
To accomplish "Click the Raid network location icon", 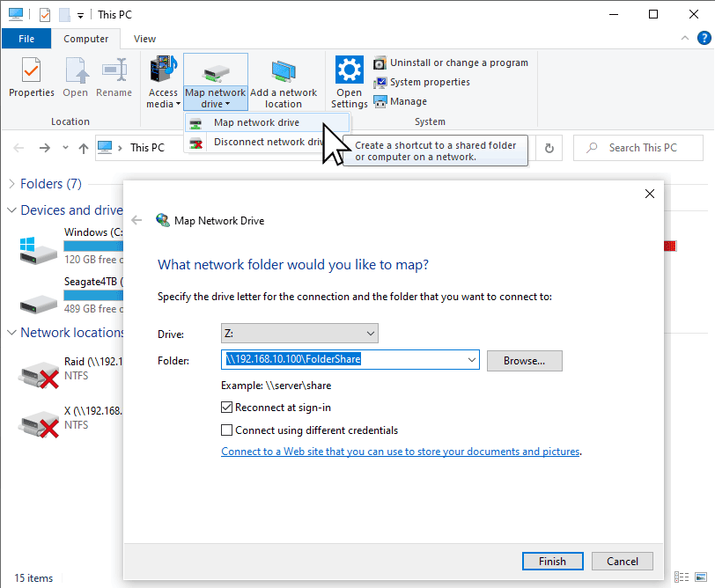I will coord(39,375).
